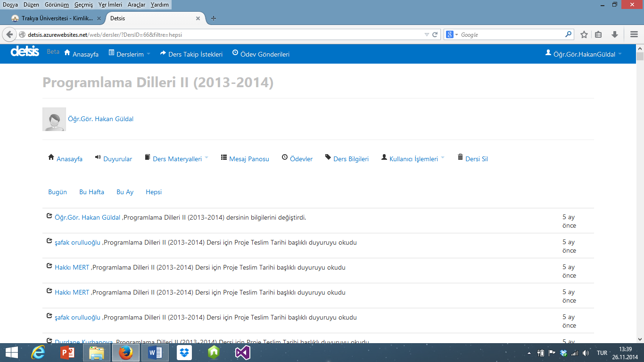This screenshot has width=644, height=362.
Task: Click the course Anasayfa link
Action: click(x=69, y=159)
